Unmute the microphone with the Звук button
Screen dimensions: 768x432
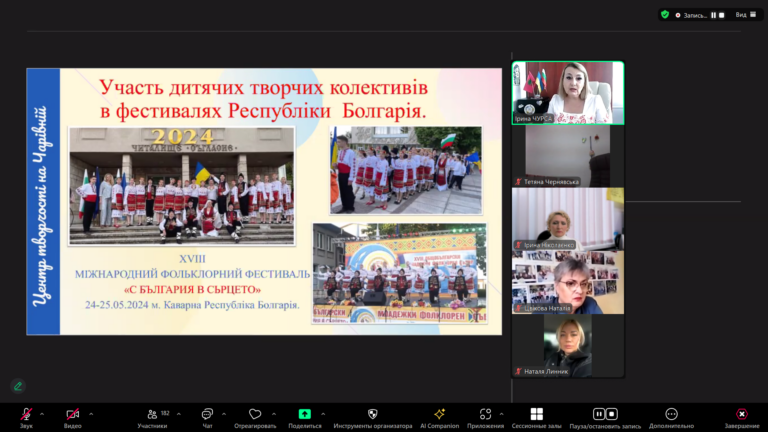click(x=26, y=414)
